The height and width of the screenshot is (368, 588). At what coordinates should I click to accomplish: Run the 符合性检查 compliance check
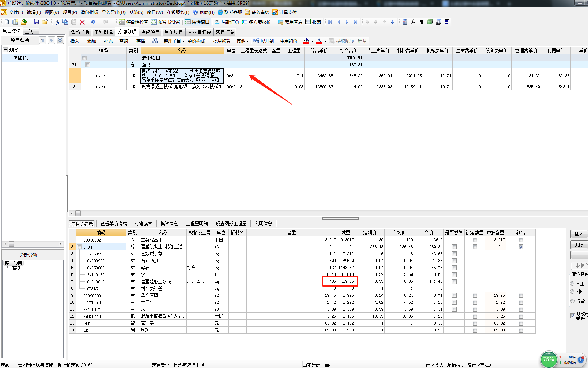[x=134, y=22]
